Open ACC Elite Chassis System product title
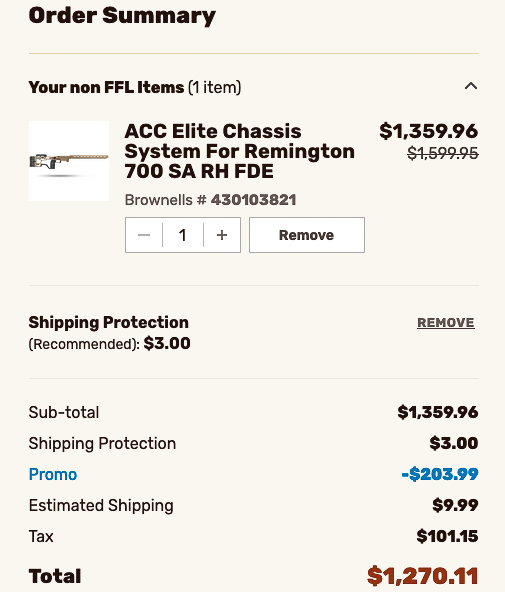The image size is (505, 592). 239,151
